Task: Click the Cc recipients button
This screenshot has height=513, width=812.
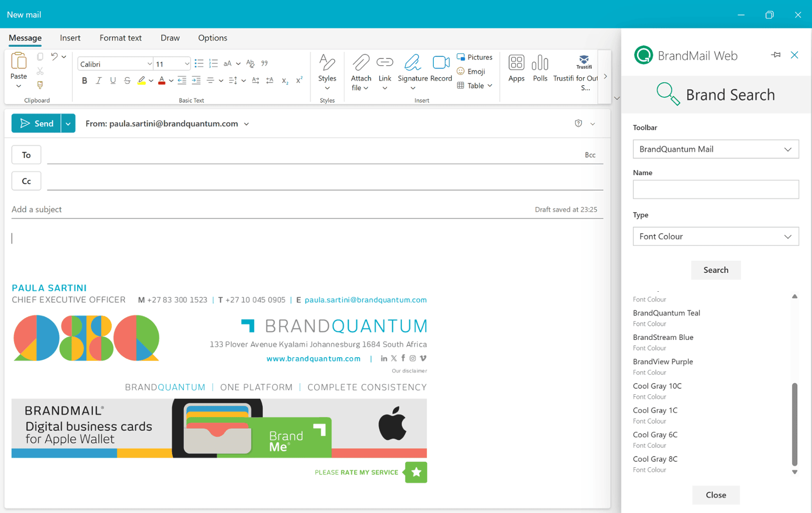Action: click(26, 181)
